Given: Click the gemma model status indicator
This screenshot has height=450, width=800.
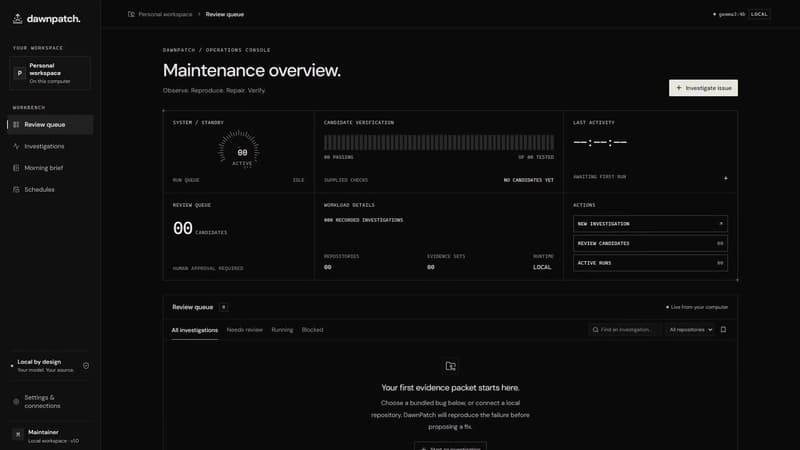Looking at the screenshot, I should (729, 14).
